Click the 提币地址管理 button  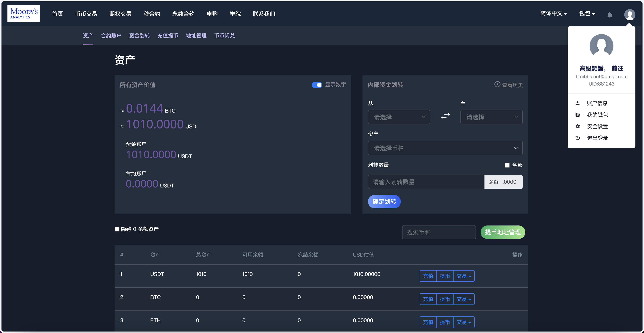(503, 232)
